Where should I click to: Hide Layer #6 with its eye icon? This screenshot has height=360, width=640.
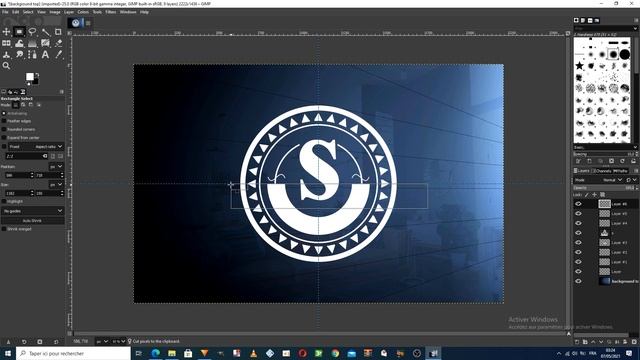click(x=578, y=204)
